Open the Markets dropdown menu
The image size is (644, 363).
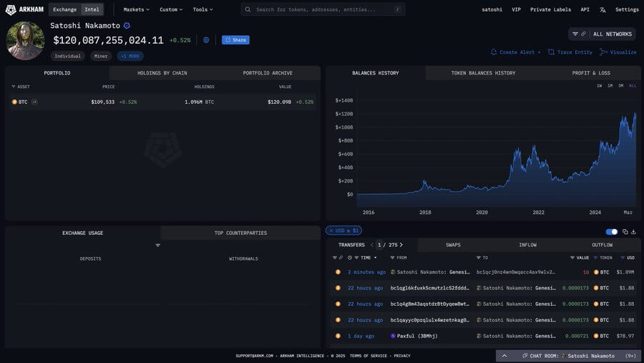(x=137, y=9)
